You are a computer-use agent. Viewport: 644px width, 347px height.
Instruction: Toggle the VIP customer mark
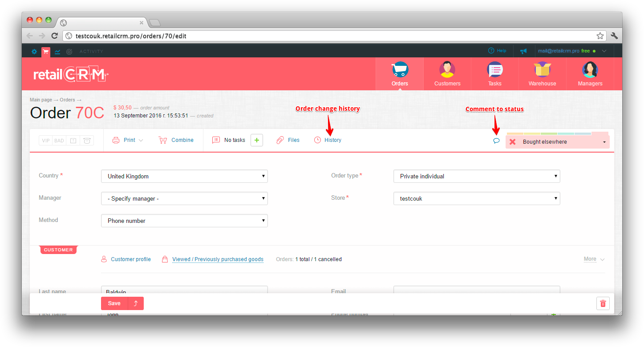pos(45,141)
